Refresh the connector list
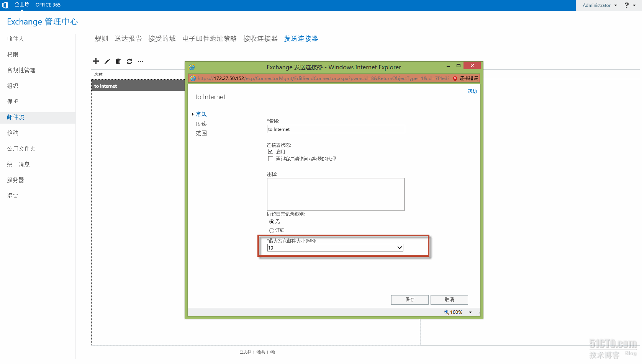 click(129, 61)
